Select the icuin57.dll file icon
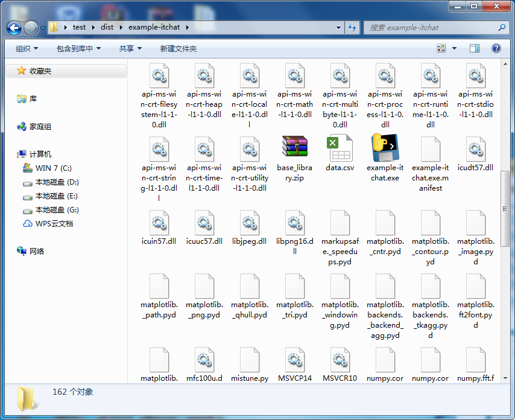The image size is (515, 420). pos(159,223)
